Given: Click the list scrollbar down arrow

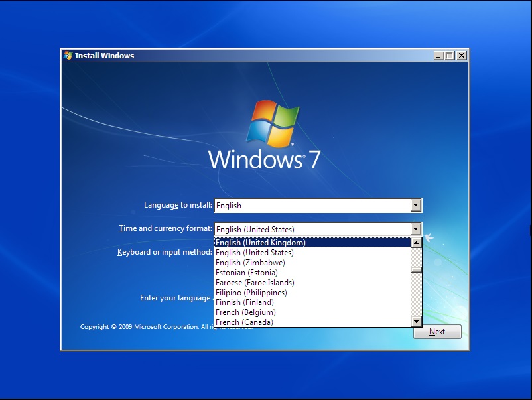Looking at the screenshot, I should [417, 321].
